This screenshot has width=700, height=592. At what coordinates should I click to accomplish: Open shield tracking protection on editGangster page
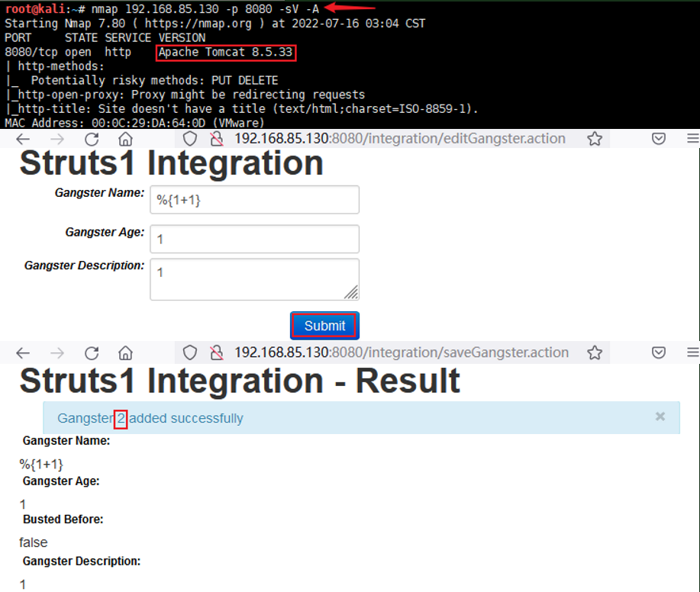point(190,139)
